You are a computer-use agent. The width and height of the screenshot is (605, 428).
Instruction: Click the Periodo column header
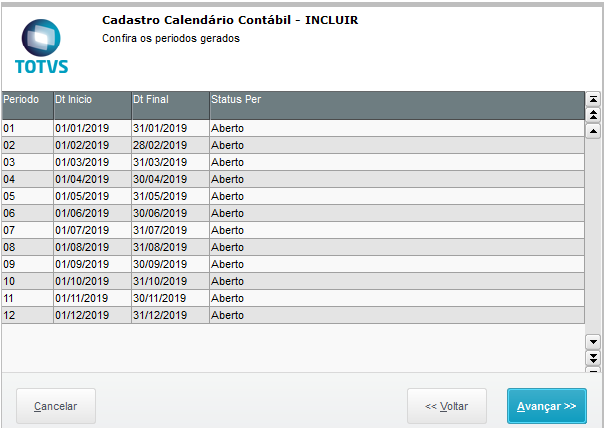(x=27, y=105)
